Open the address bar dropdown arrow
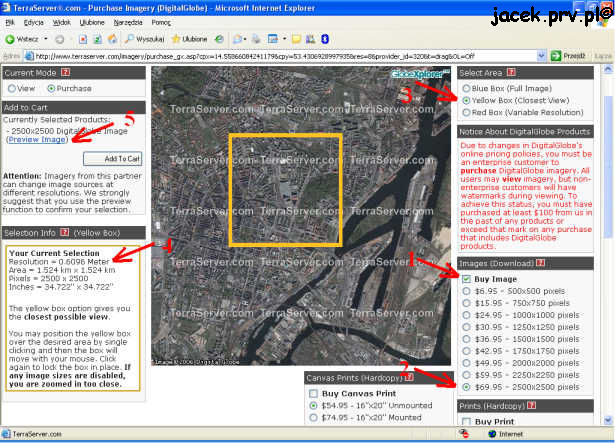The width and height of the screenshot is (615, 443). (541, 56)
